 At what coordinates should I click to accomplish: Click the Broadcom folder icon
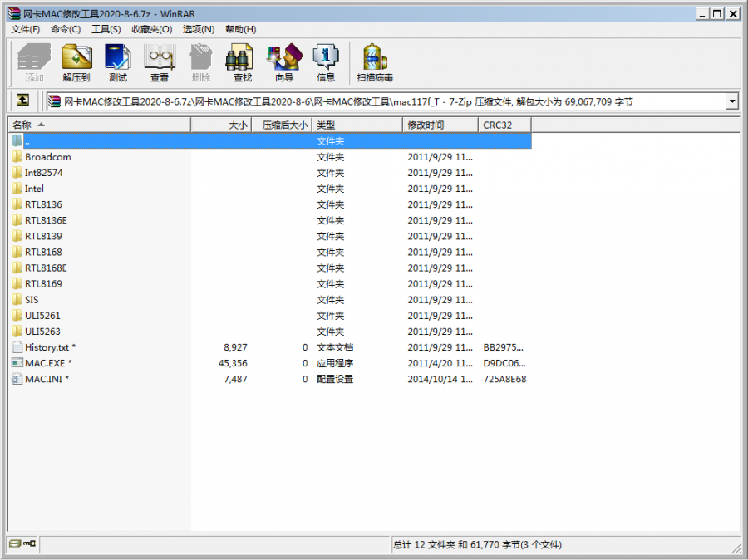(17, 157)
